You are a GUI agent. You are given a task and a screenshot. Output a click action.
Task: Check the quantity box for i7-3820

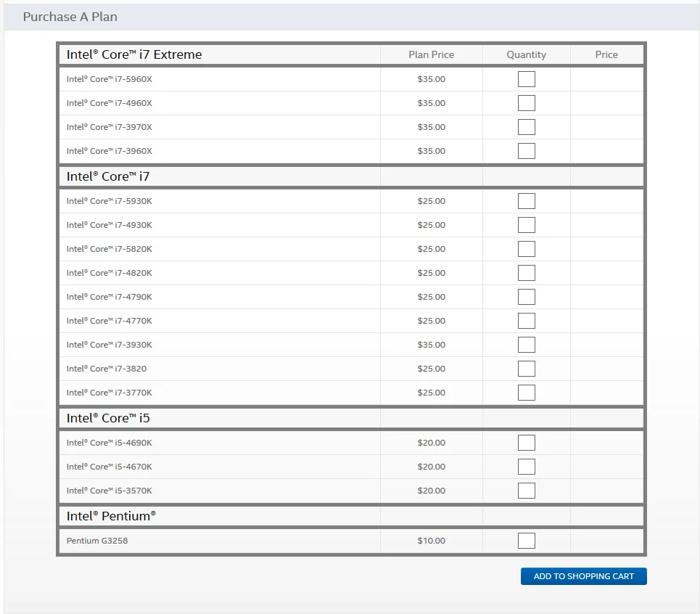(527, 369)
